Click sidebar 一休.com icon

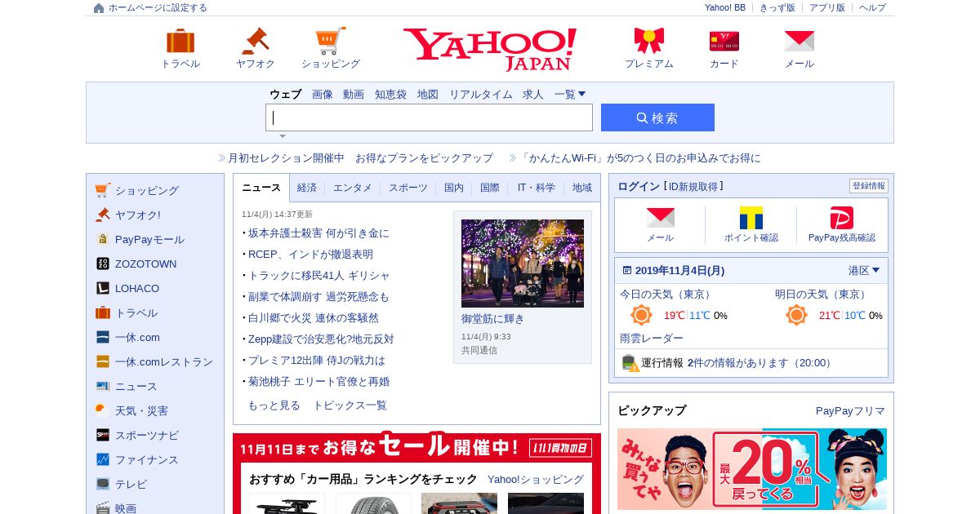(x=102, y=337)
